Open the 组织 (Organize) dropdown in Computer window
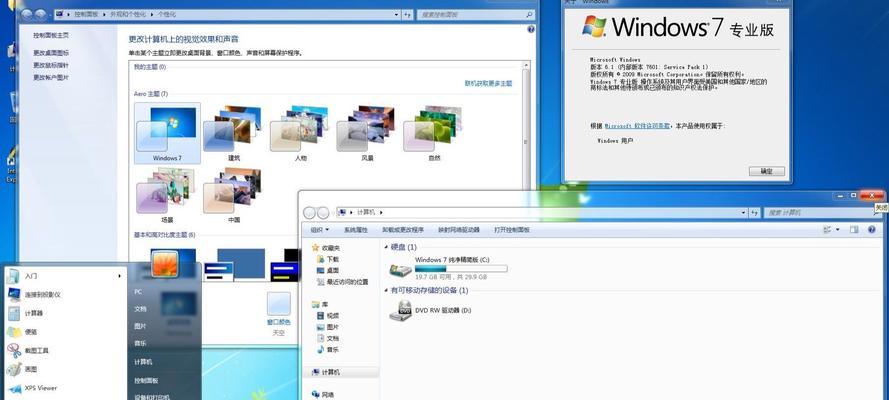The height and width of the screenshot is (400, 889). click(319, 229)
